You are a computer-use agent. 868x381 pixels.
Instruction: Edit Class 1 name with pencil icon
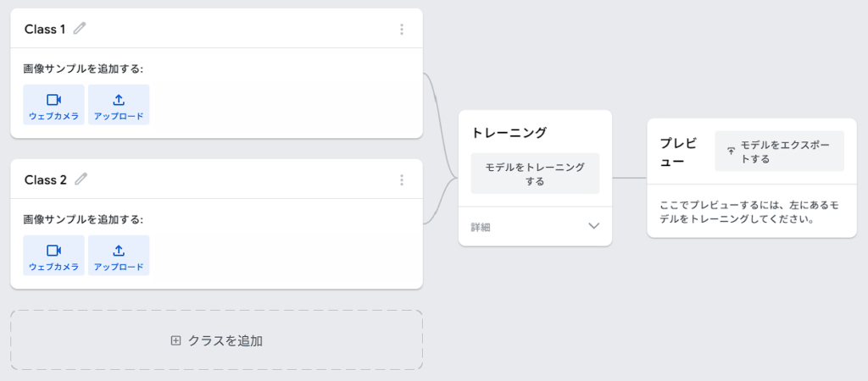(x=80, y=28)
